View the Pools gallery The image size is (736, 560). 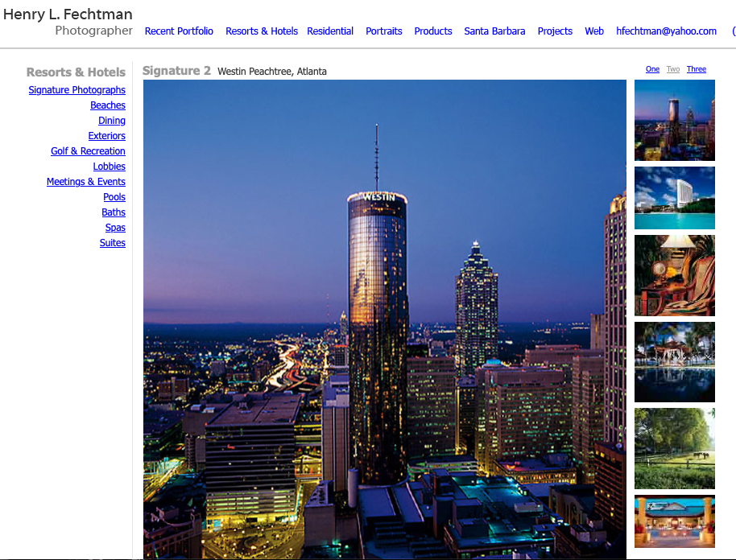point(114,197)
